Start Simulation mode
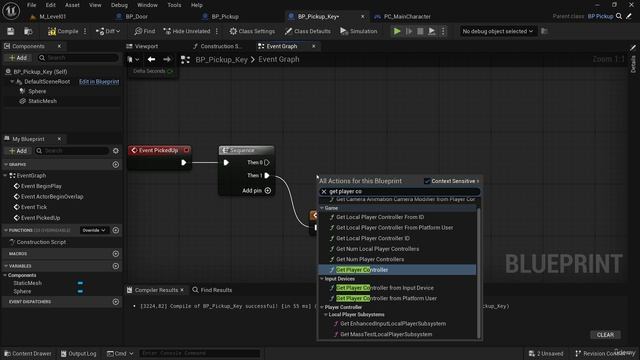 pos(359,31)
